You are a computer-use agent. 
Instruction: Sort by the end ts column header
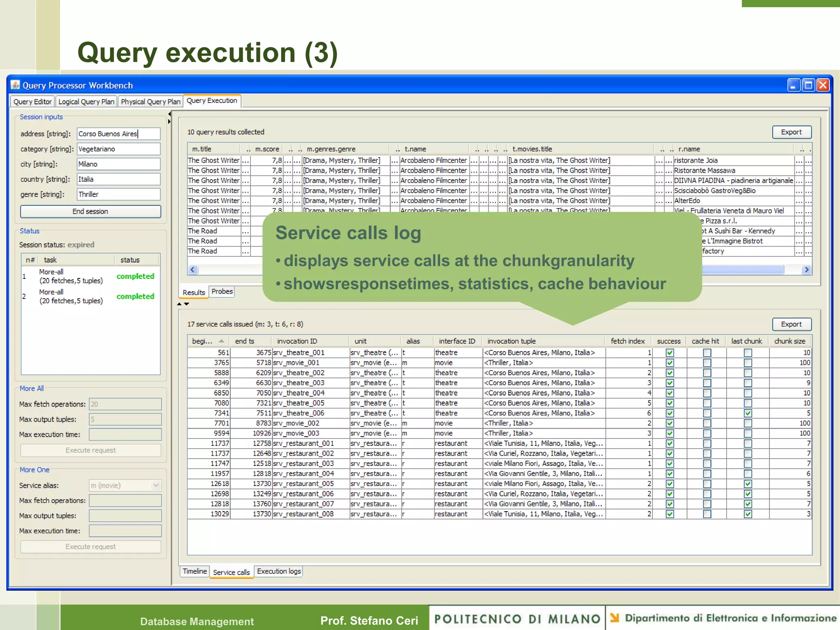pos(250,341)
